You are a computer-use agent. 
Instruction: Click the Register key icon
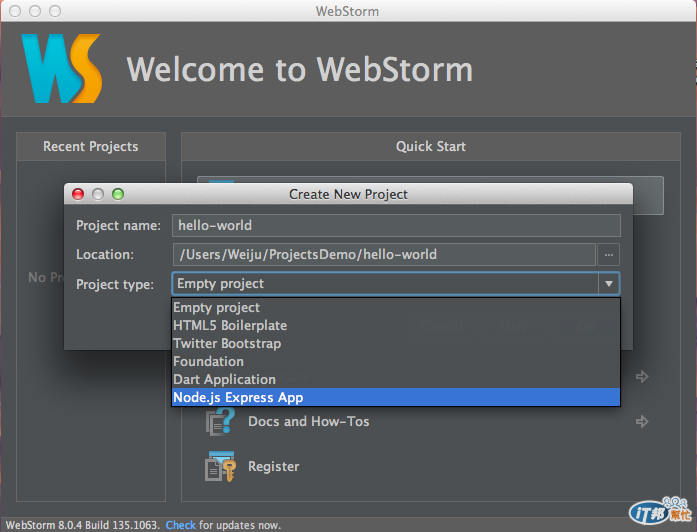[220, 466]
